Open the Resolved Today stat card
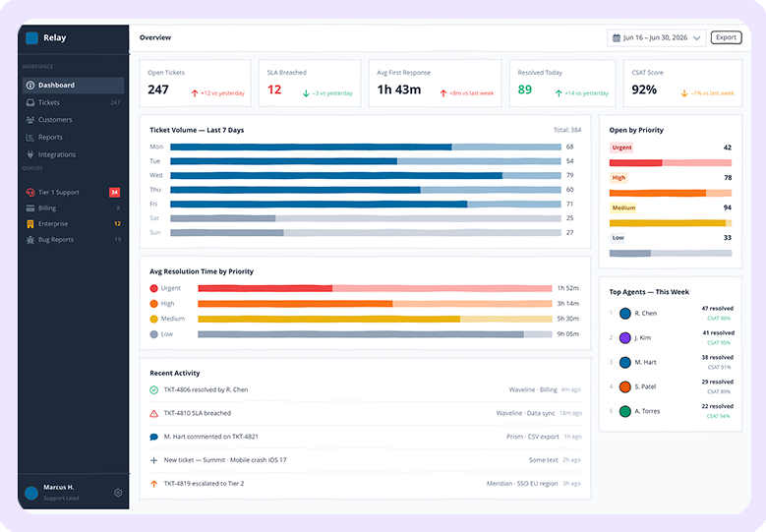Viewport: 766px width, 532px height. [562, 83]
